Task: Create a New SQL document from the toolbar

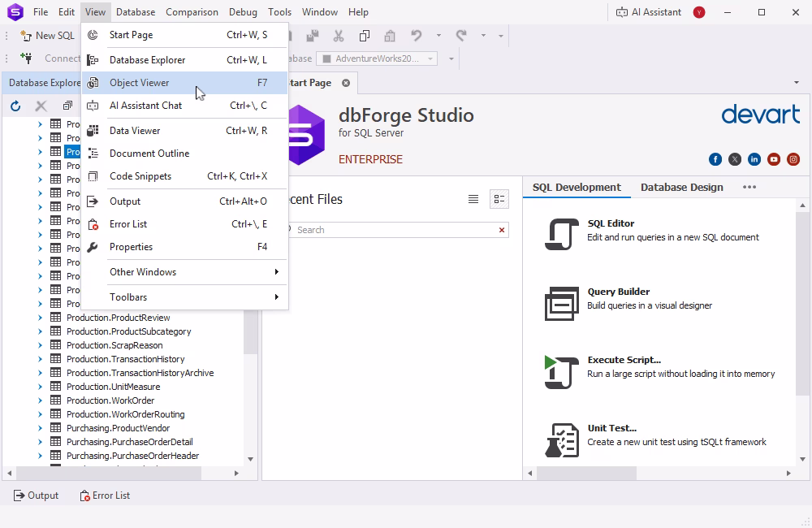Action: pyautogui.click(x=46, y=36)
